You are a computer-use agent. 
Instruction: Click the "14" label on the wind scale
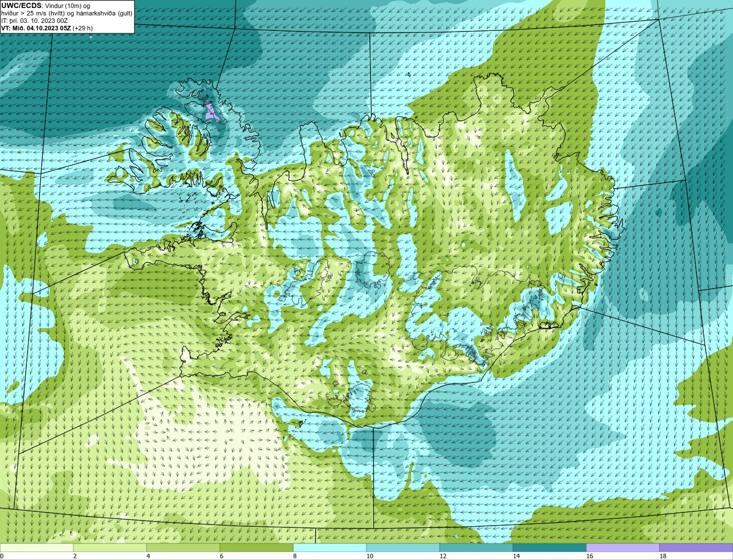(x=517, y=556)
